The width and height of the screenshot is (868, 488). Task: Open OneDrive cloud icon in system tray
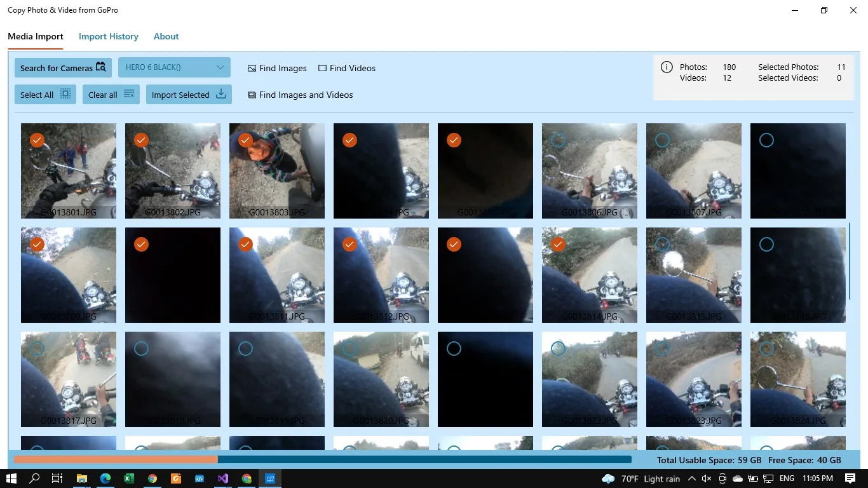click(x=738, y=478)
